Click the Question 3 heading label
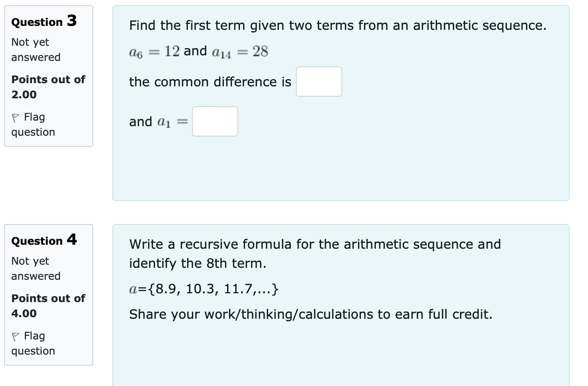This screenshot has height=386, width=588. 43,21
